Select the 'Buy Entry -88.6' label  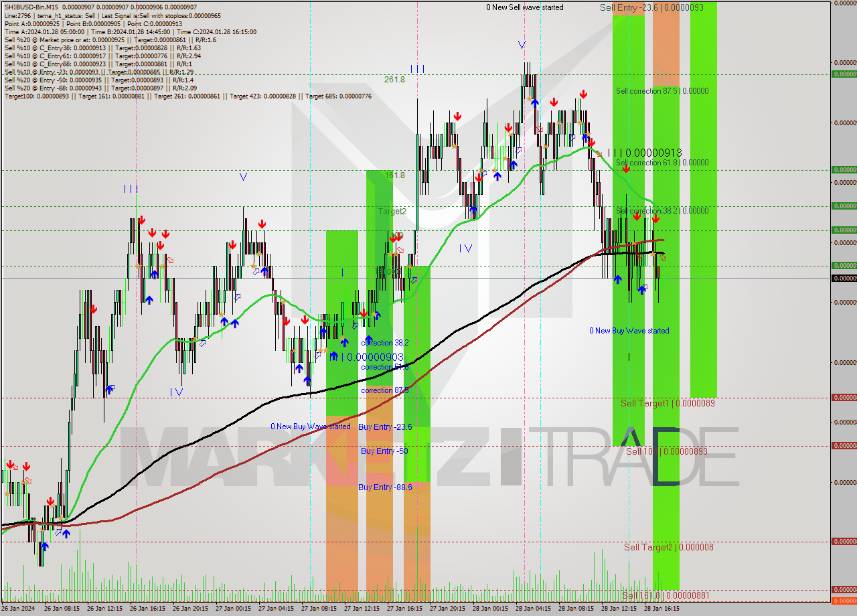click(385, 487)
